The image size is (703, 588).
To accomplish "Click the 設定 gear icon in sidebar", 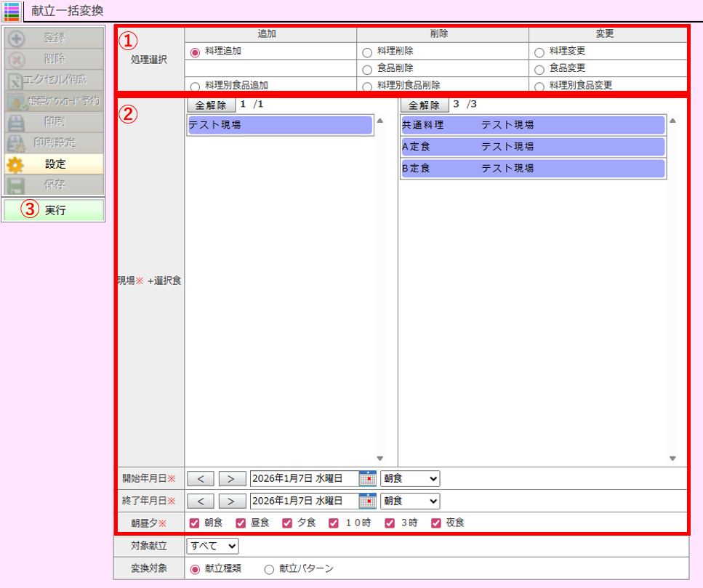I will point(16,164).
